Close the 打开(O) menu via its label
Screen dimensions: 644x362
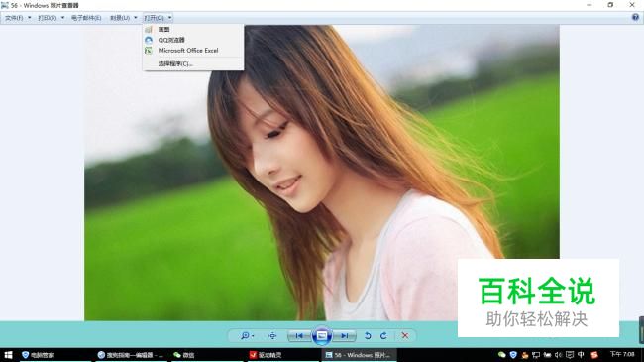coord(154,18)
